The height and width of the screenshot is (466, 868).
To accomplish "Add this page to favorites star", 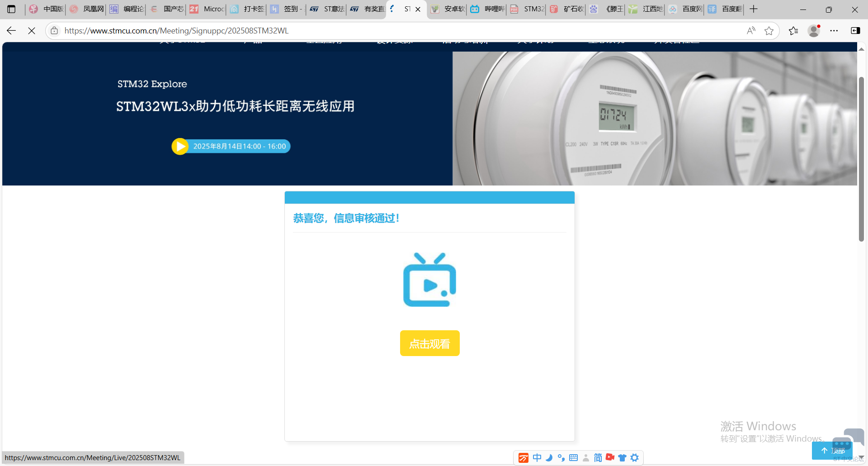I will point(769,31).
